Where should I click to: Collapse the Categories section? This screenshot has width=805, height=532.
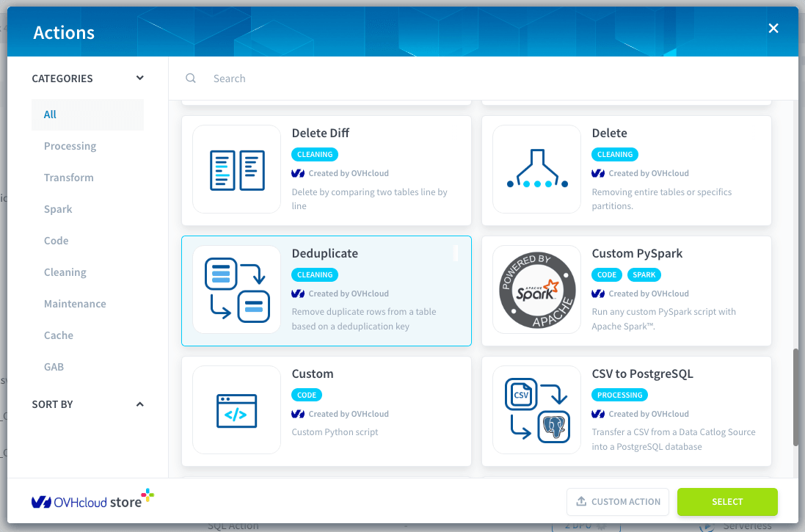139,78
